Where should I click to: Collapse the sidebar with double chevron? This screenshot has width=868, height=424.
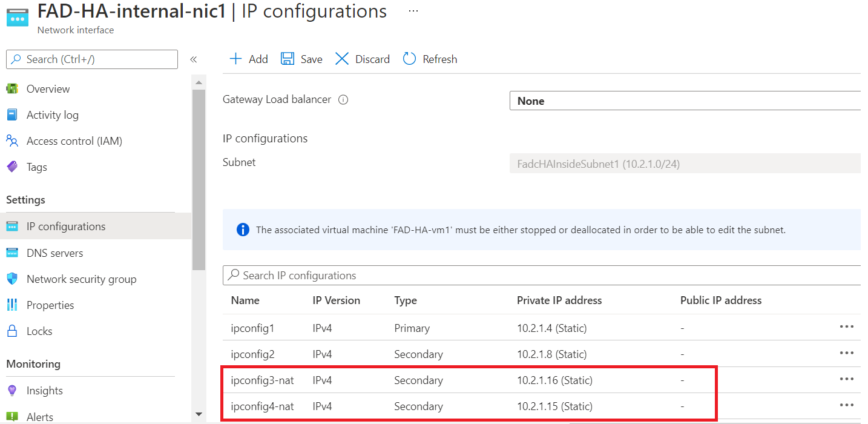click(194, 59)
